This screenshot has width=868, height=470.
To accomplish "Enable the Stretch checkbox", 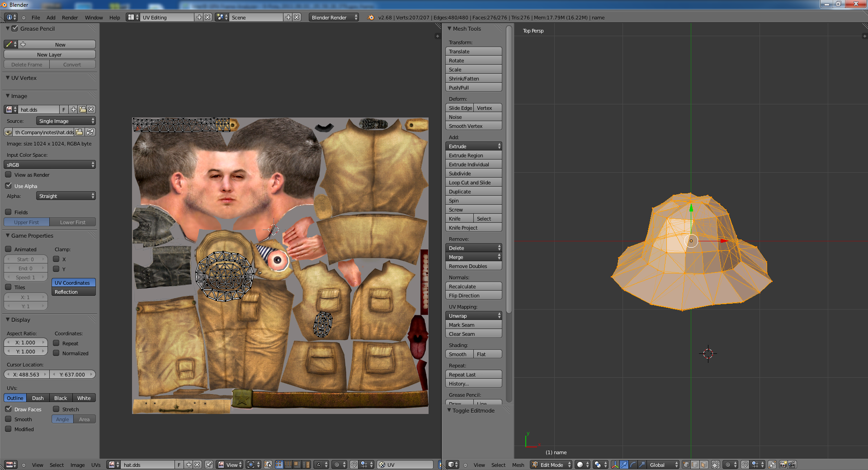I will [56, 409].
